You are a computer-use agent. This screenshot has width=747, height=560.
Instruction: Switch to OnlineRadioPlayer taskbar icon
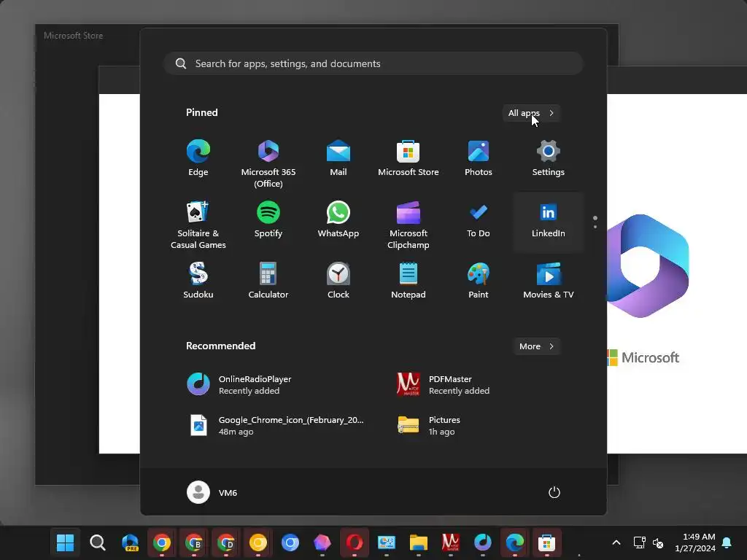tap(483, 542)
